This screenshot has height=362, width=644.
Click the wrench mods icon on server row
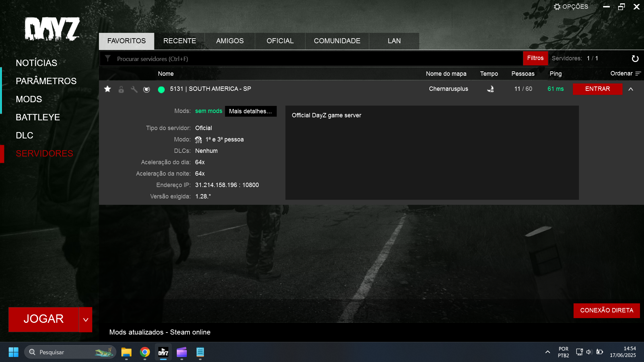tap(134, 89)
